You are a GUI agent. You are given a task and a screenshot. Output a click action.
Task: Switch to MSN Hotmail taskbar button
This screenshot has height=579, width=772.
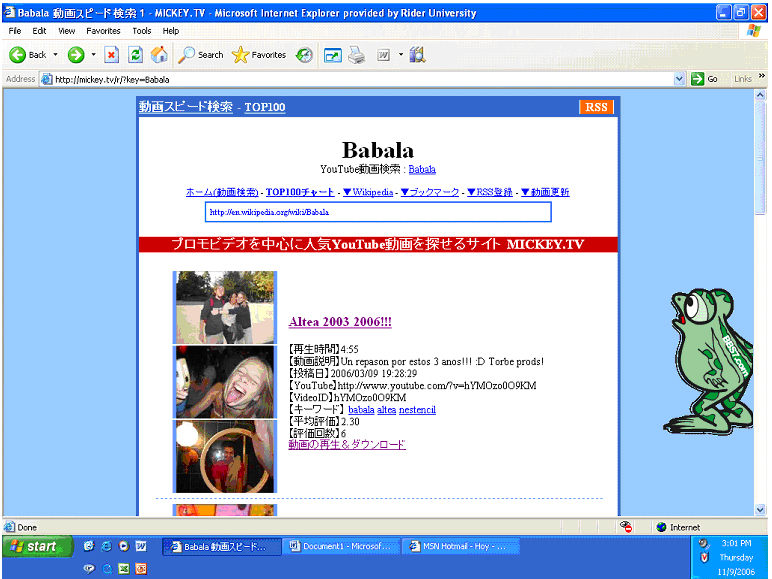[461, 547]
